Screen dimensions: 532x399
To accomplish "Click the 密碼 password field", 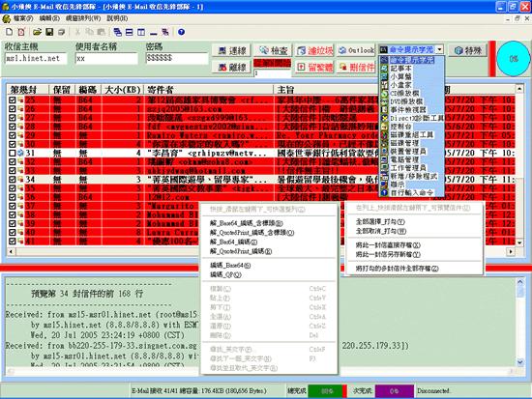I will pos(177,58).
